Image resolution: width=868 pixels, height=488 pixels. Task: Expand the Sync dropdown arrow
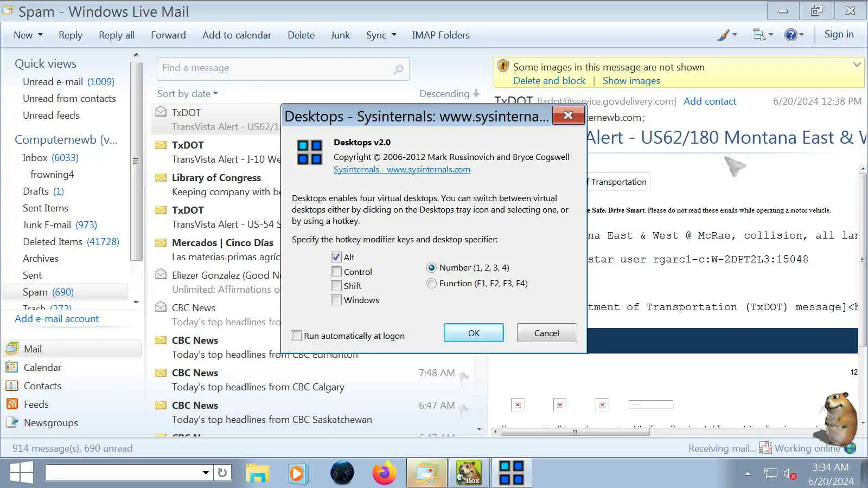(x=394, y=35)
